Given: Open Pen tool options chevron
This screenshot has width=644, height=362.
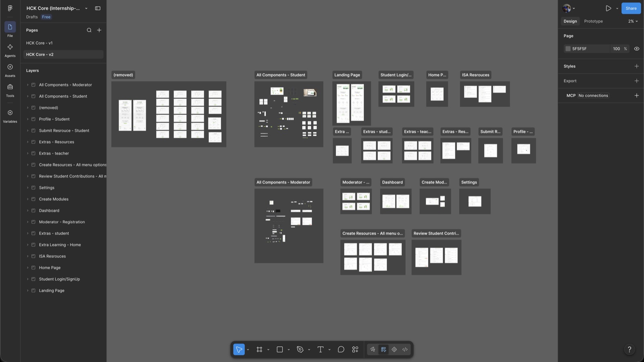Looking at the screenshot, I should point(309,350).
